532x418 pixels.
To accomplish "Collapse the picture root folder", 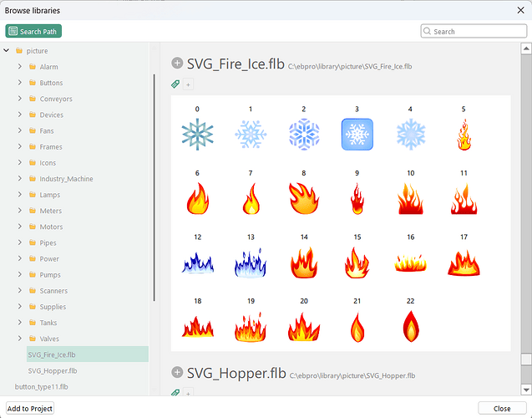I will tap(7, 51).
